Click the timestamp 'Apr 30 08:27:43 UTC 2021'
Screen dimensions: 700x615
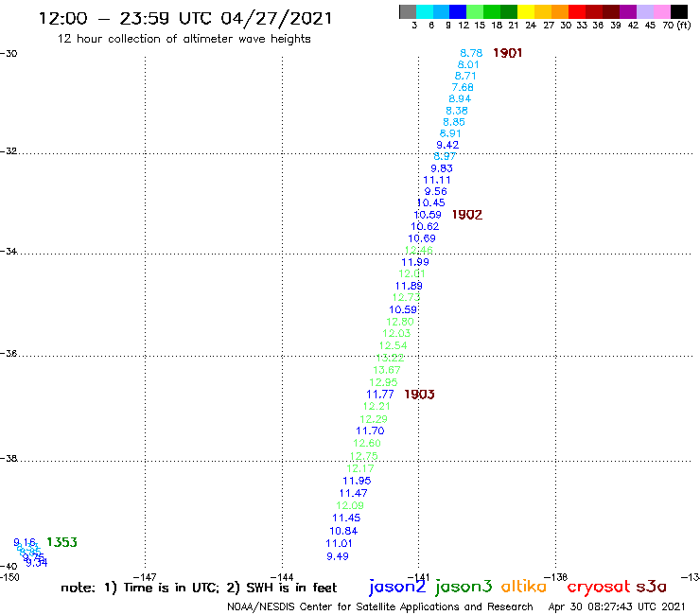(x=617, y=607)
